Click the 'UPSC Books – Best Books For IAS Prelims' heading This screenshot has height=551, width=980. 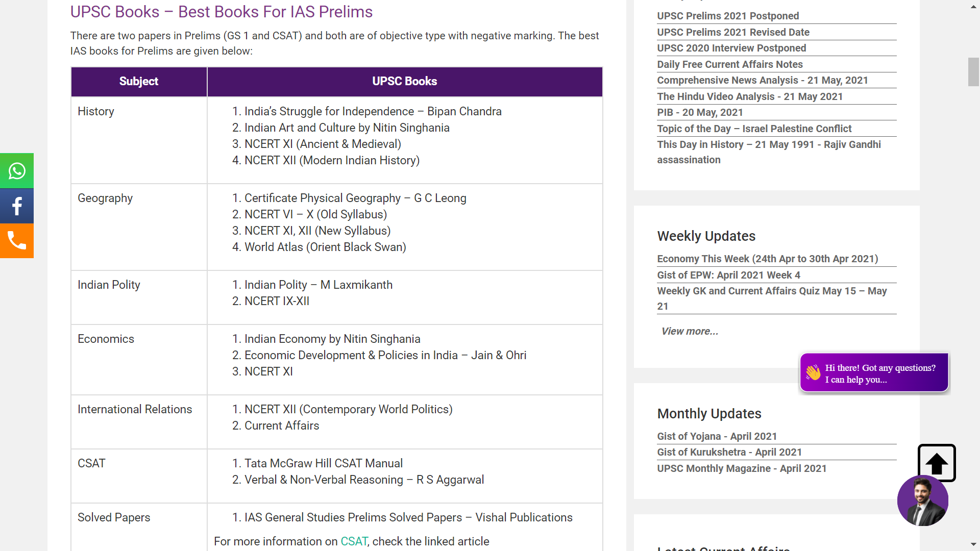[x=222, y=12]
